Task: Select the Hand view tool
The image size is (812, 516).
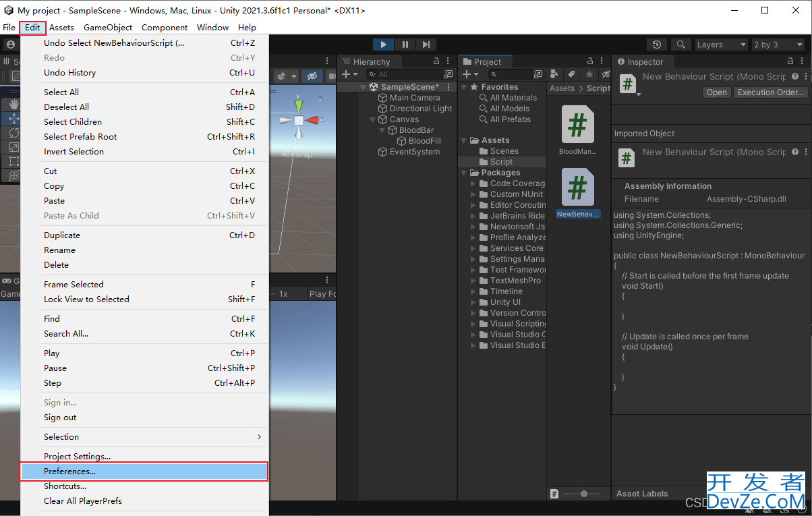Action: (13, 104)
